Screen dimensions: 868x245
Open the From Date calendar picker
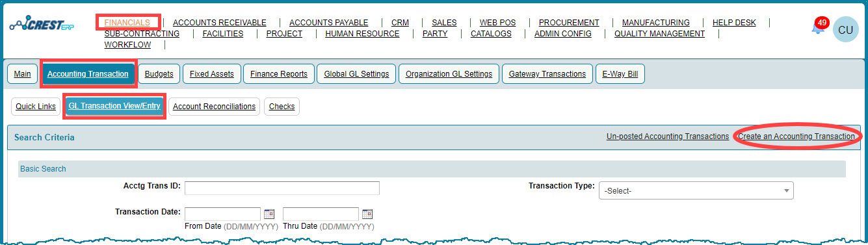269,214
